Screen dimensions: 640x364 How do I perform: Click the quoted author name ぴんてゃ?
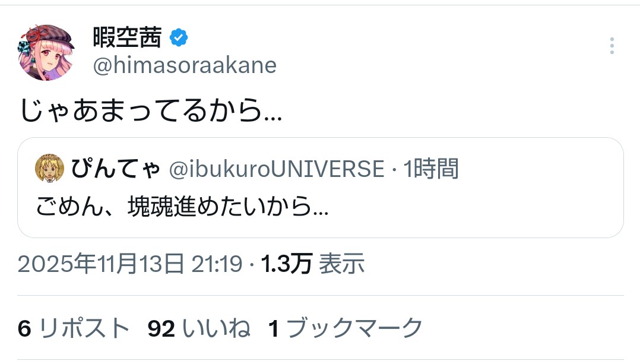(x=115, y=169)
